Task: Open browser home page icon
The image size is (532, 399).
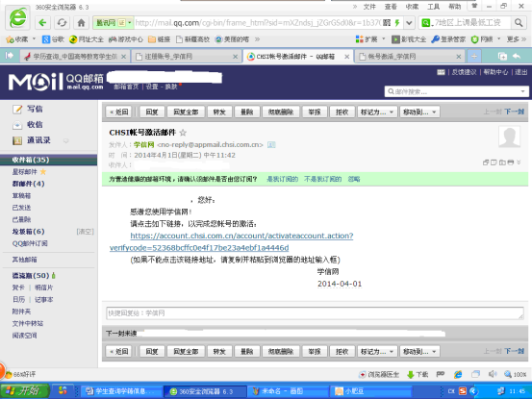Action: (81, 23)
